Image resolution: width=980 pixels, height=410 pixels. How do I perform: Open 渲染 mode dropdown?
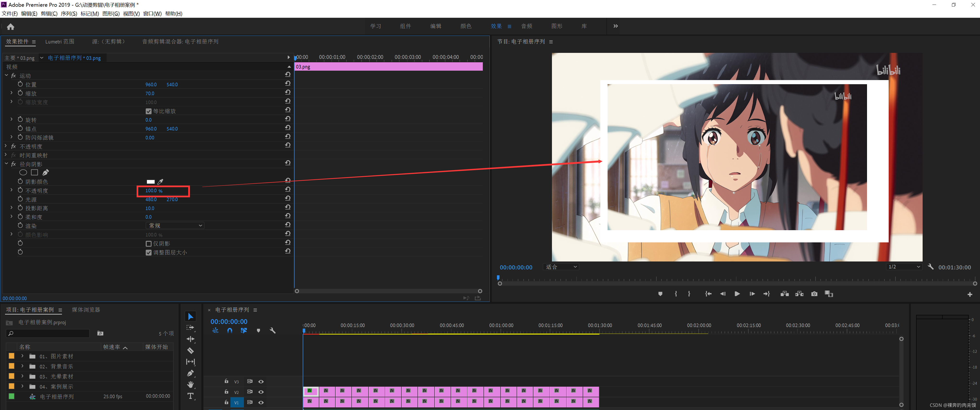coord(175,226)
